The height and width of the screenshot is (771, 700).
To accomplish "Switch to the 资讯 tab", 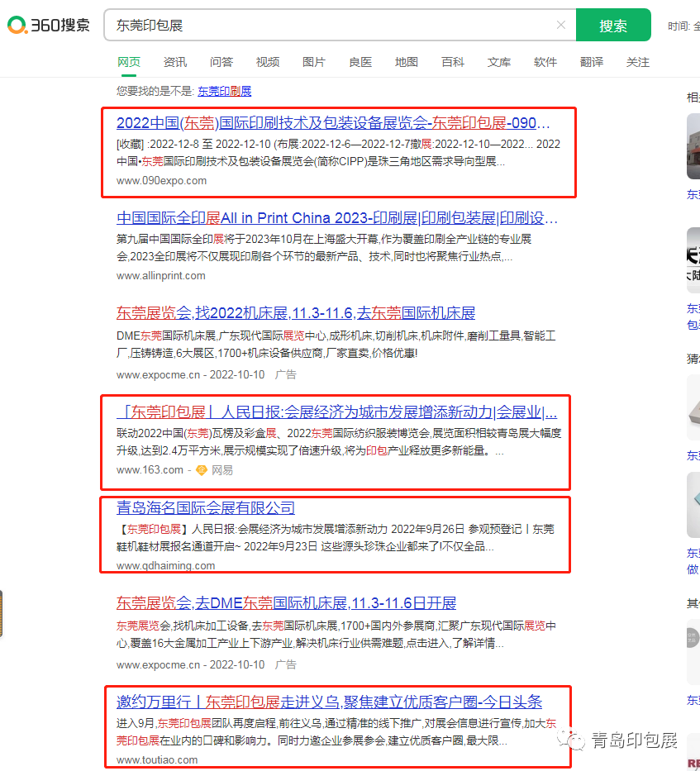I will coord(175,62).
